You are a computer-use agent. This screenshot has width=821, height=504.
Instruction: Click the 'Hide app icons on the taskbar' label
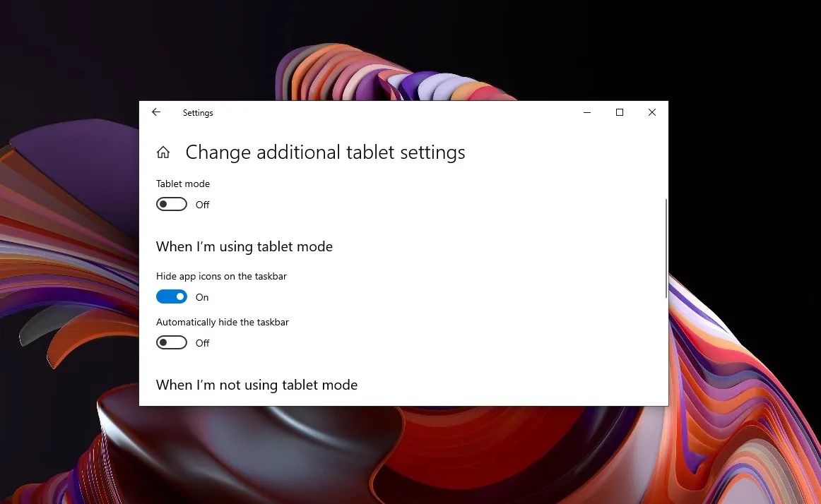(221, 276)
